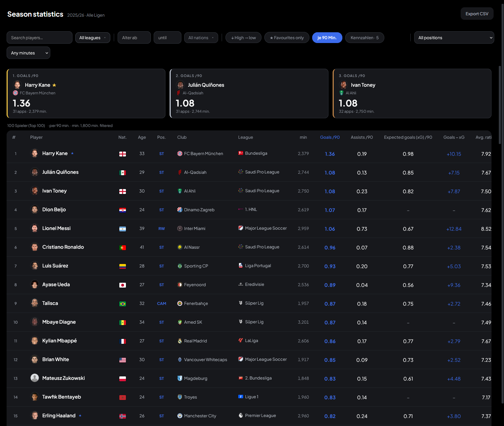
Task: Click the Mexico flag in Julián Quiñones' row
Action: tap(122, 172)
